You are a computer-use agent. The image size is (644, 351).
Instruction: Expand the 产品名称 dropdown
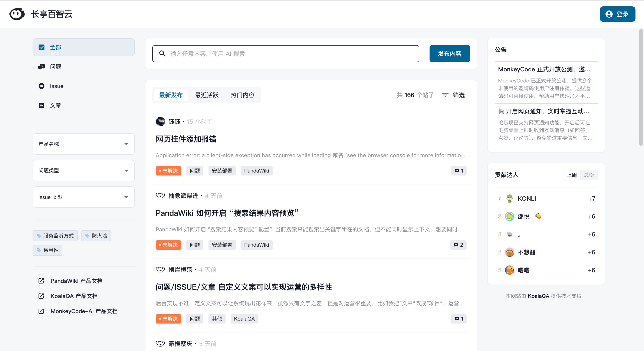click(x=83, y=144)
